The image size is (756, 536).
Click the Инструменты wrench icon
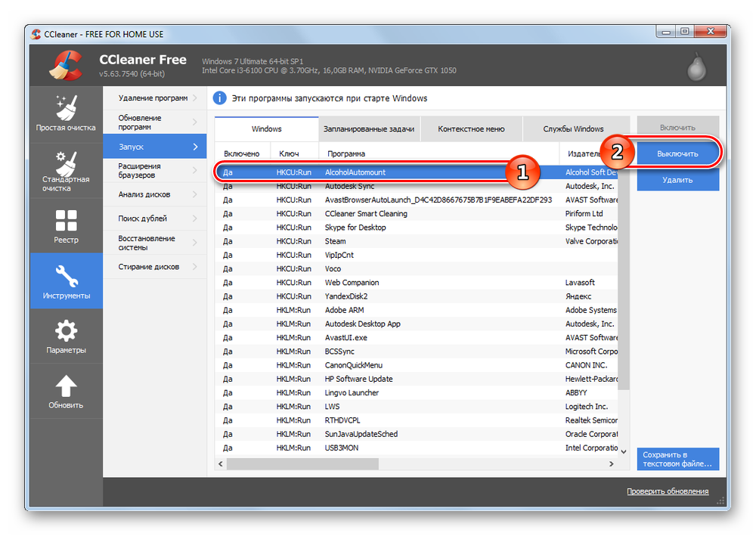tap(66, 275)
